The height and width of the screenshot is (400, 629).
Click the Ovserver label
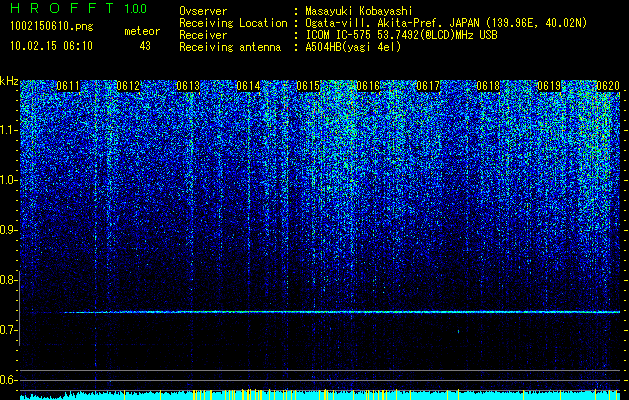click(203, 11)
